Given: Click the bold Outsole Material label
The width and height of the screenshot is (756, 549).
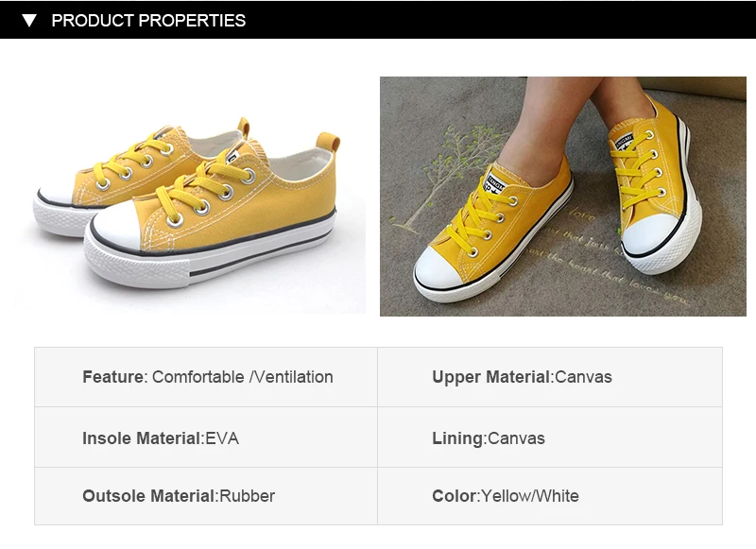Looking at the screenshot, I should [x=148, y=496].
